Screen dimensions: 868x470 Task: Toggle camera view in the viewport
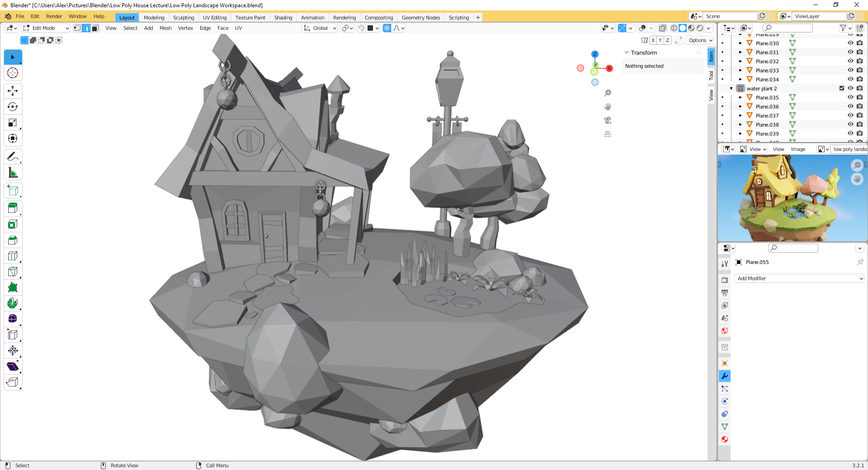tap(608, 120)
